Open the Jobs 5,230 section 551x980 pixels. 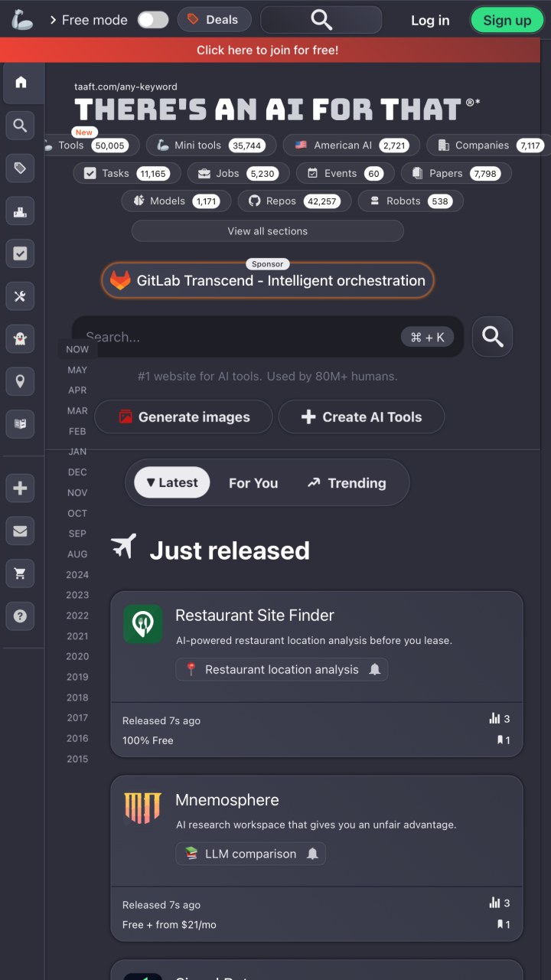coord(238,174)
